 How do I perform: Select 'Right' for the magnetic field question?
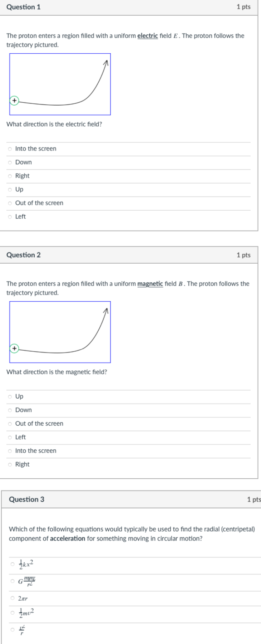pyautogui.click(x=10, y=464)
